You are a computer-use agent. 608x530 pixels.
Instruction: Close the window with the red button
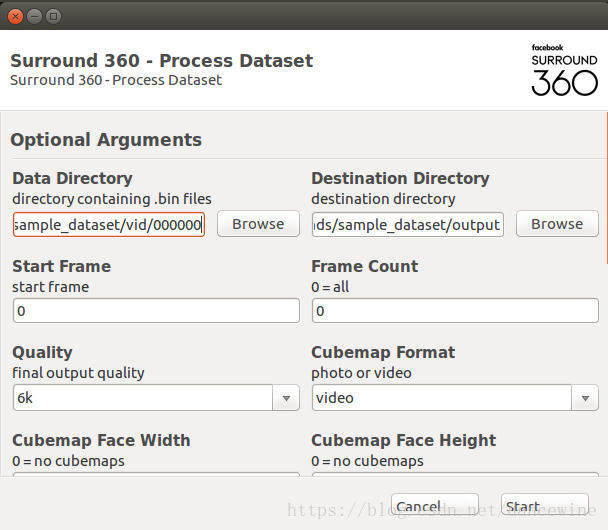(x=16, y=16)
